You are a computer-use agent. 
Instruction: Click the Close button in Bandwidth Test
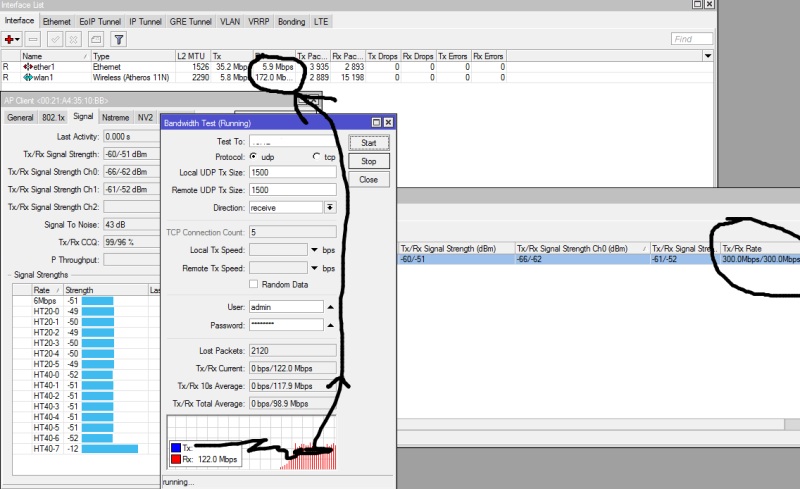point(369,180)
